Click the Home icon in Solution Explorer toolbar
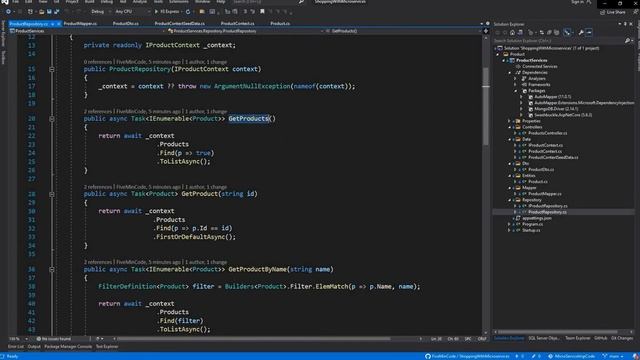This screenshot has width=640, height=360. tap(512, 32)
